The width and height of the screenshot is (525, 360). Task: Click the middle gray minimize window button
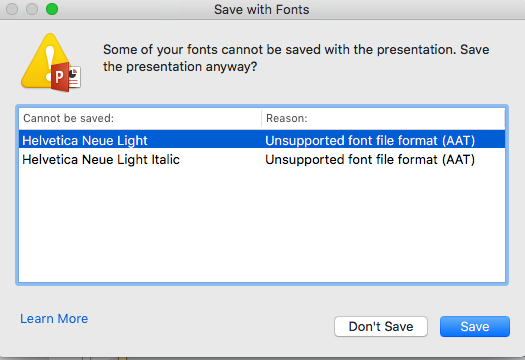point(32,9)
